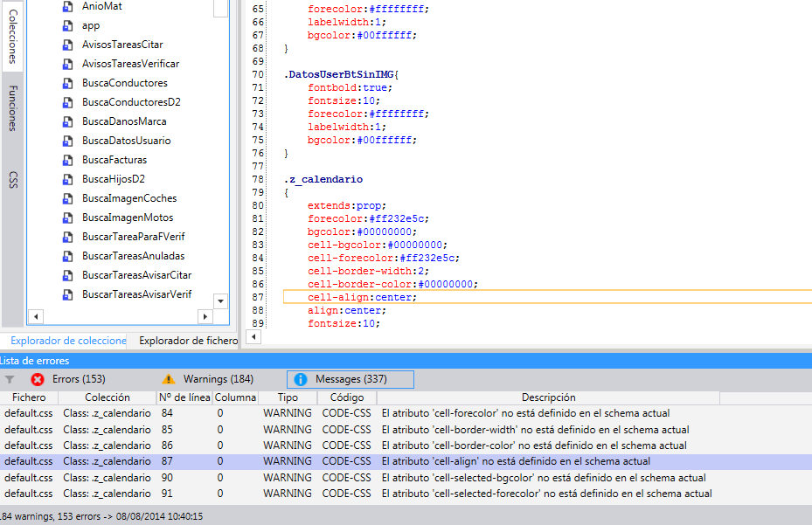Sort error list by Fichero column
Viewport: 812px width, 525px height.
coord(29,397)
